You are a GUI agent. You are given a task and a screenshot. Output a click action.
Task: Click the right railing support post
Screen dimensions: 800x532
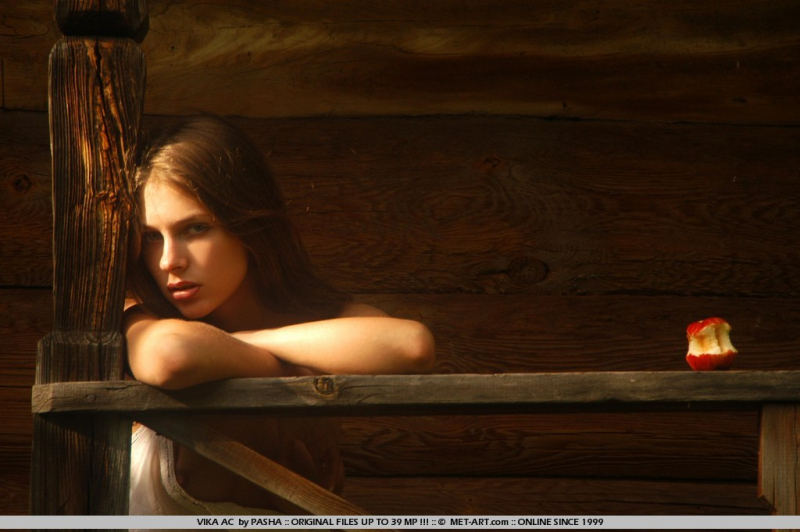tap(779, 458)
